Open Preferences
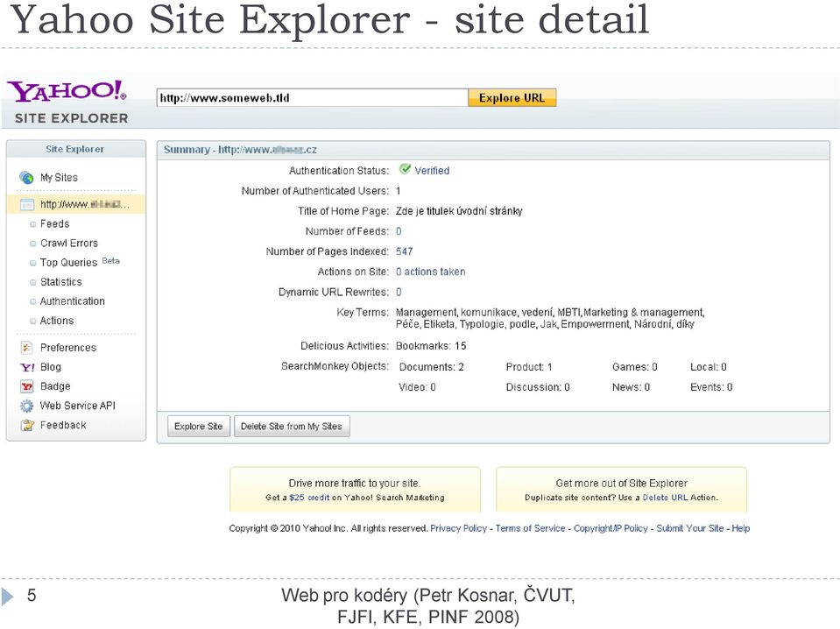 [x=68, y=348]
